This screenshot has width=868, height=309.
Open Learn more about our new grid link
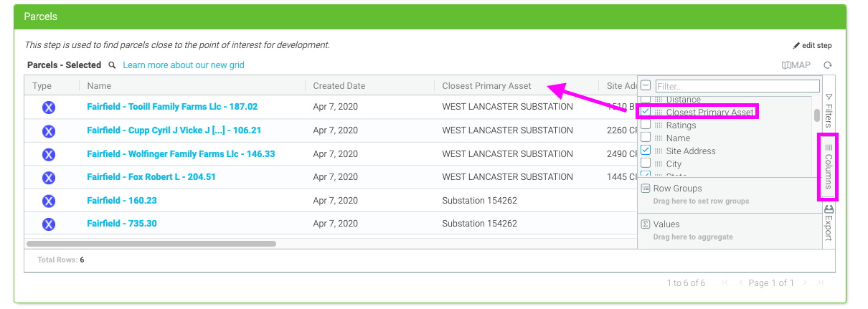click(x=184, y=65)
